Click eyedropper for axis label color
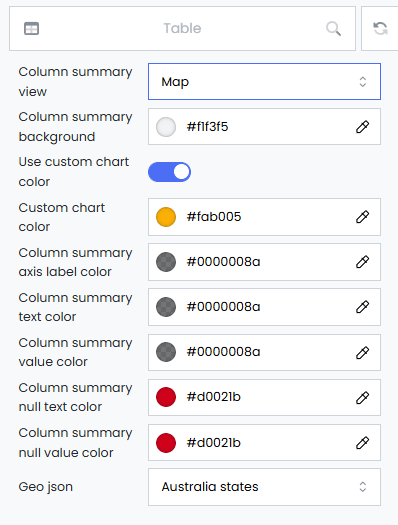 click(362, 262)
